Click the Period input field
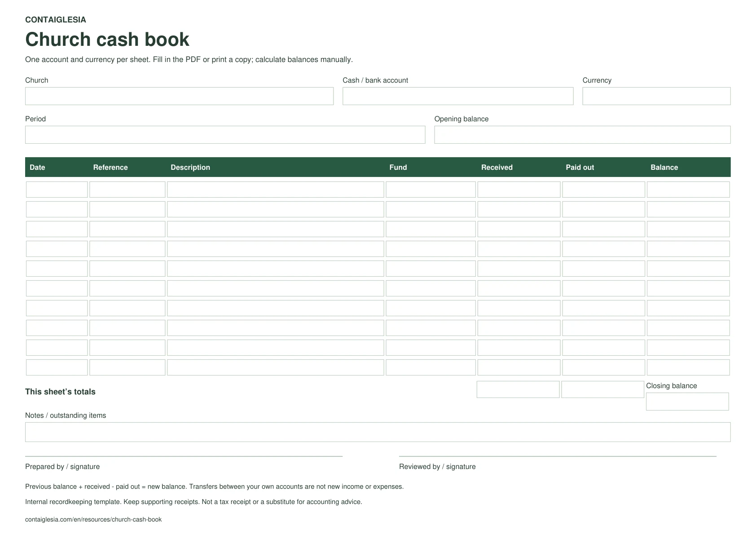Screen dimensions: 756x535 point(225,135)
